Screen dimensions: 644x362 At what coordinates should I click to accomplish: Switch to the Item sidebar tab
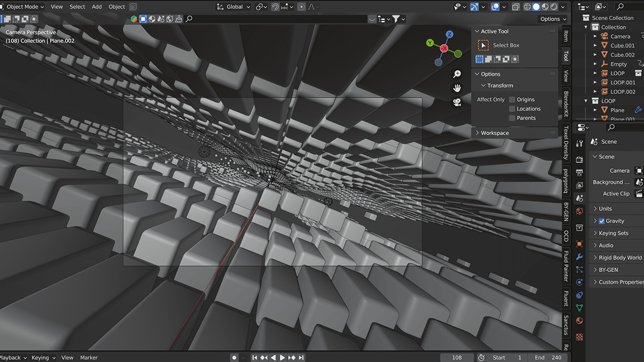[566, 36]
